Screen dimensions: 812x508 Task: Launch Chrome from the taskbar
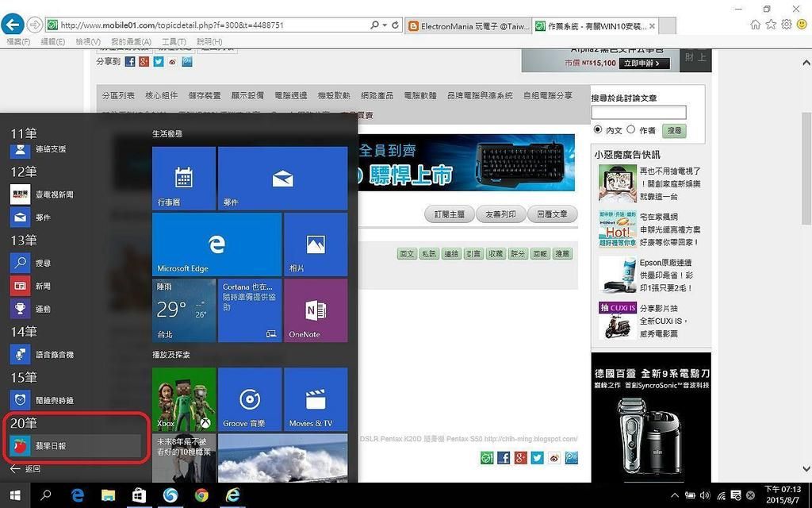click(201, 495)
